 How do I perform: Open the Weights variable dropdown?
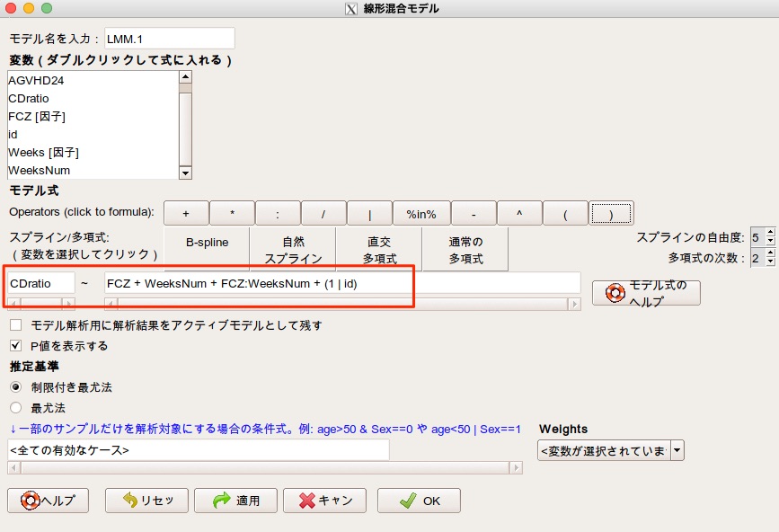pos(677,450)
